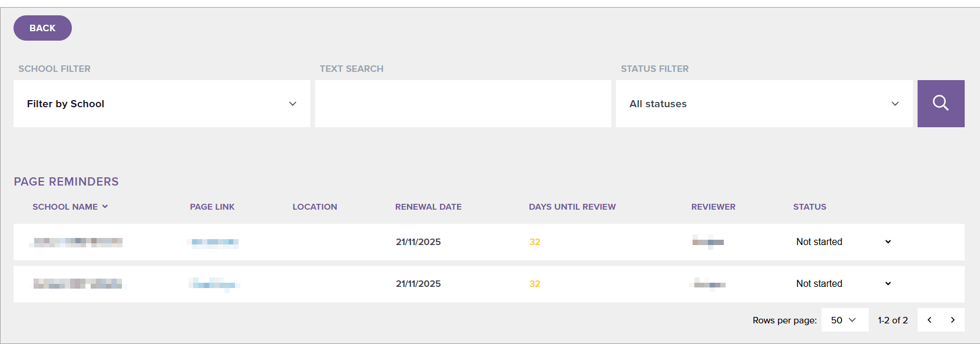Open the rows per page selector
This screenshot has width=980, height=344.
[x=844, y=320]
